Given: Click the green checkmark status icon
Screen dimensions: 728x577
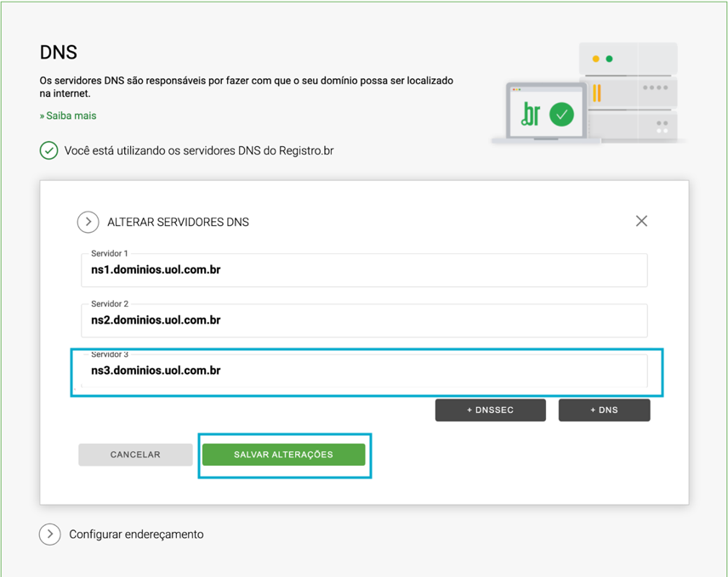Looking at the screenshot, I should click(48, 150).
